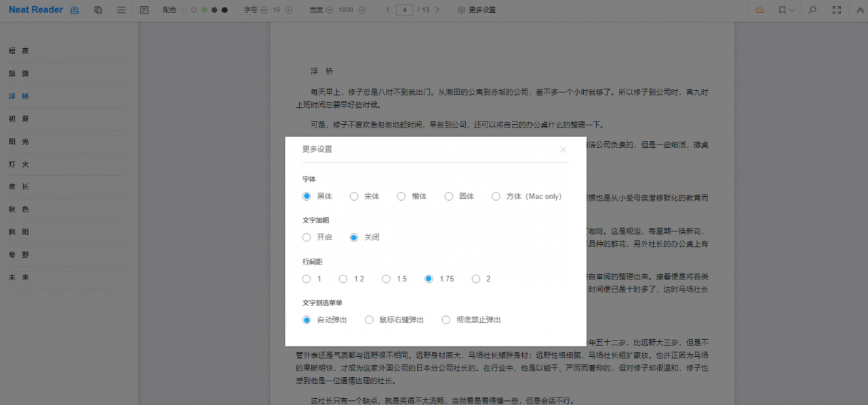Click the notes page icon in toolbar
The image size is (868, 405).
(x=144, y=10)
